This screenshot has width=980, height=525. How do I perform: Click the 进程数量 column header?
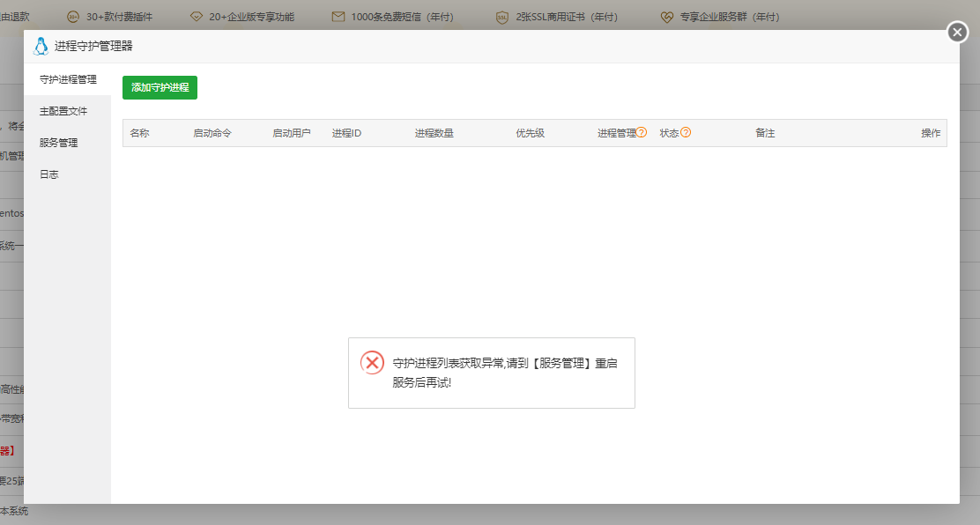434,133
